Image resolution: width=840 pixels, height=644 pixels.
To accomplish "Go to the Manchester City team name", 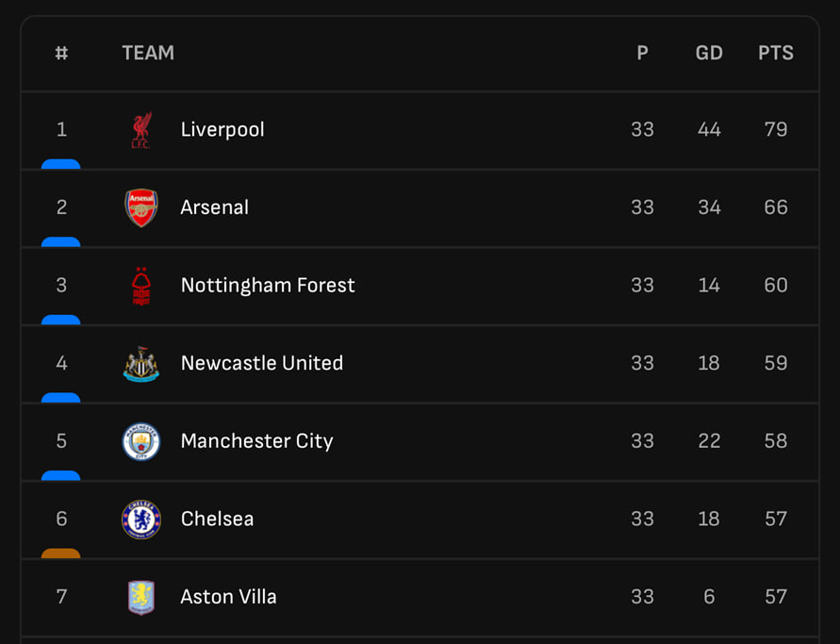I will click(x=257, y=441).
